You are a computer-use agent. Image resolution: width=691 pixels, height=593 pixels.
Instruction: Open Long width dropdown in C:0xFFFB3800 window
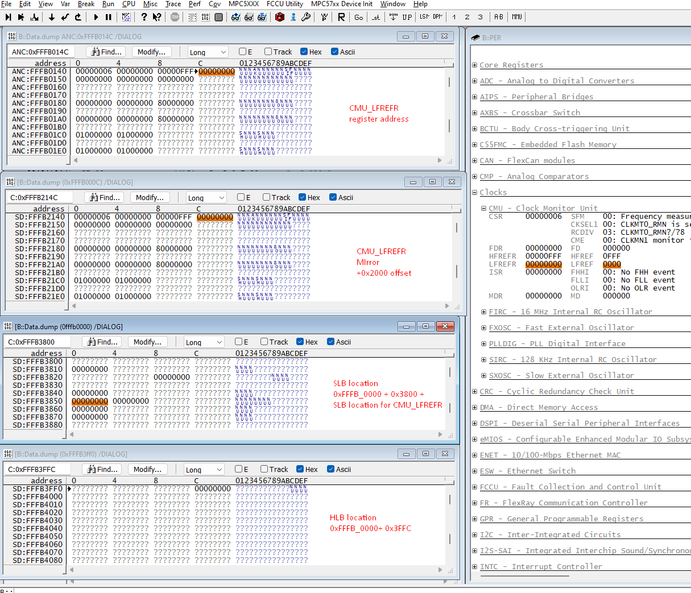204,342
